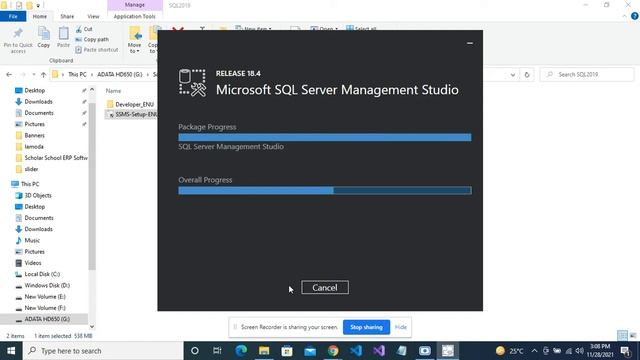Viewport: 640px width, 360px height.
Task: Open the Move to dropdown
Action: (x=134, y=40)
